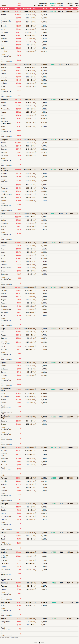Select the Milano province row
The image size is (79, 644).
39,15
